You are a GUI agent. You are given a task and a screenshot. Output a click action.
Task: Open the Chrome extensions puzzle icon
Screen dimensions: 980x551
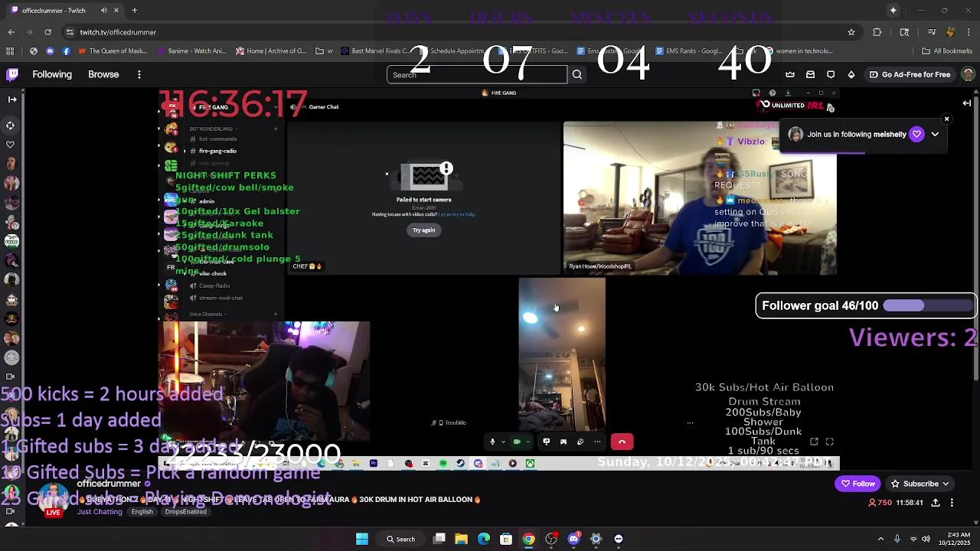click(x=877, y=32)
